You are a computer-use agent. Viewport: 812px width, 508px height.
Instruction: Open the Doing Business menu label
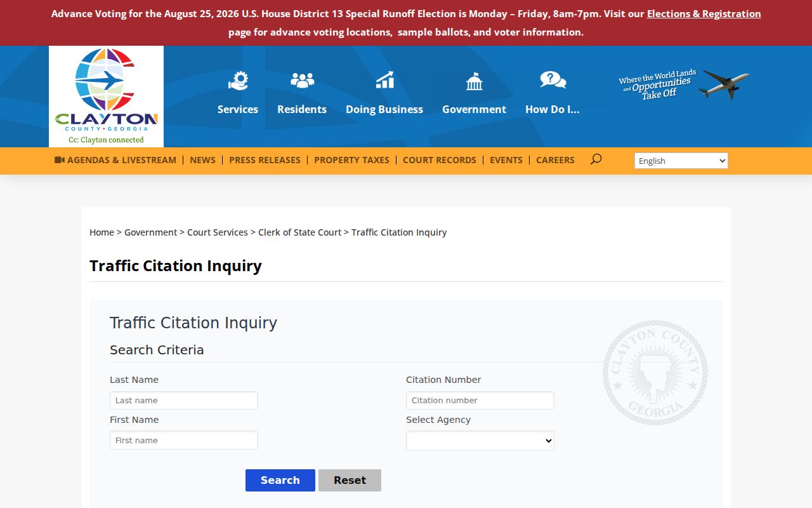pyautogui.click(x=384, y=109)
